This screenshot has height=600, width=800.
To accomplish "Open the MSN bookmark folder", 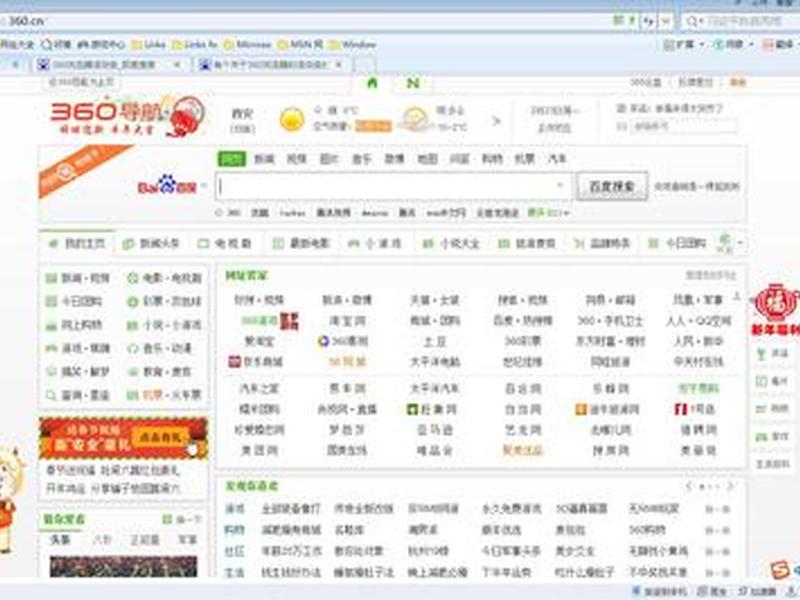I will click(300, 45).
